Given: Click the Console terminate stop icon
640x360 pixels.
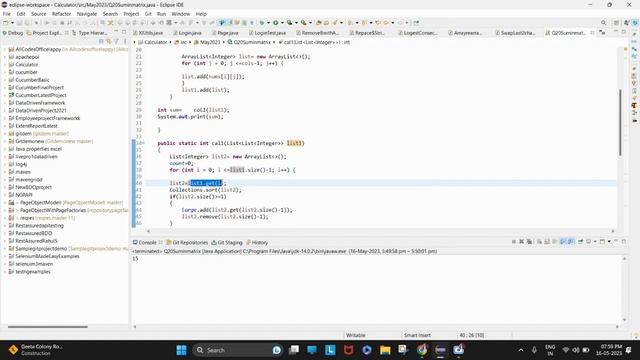Looking at the screenshot, I should tap(514, 242).
